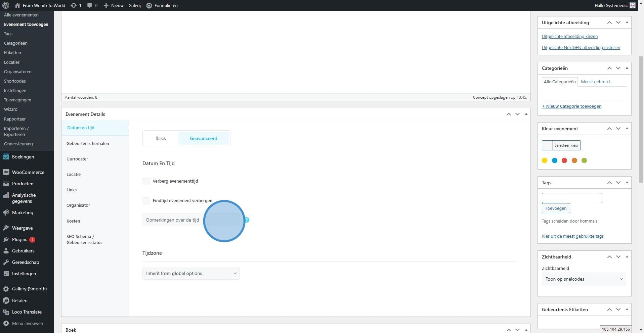Collapse the Tags panel
Screen dimensions: 644x333
627,183
